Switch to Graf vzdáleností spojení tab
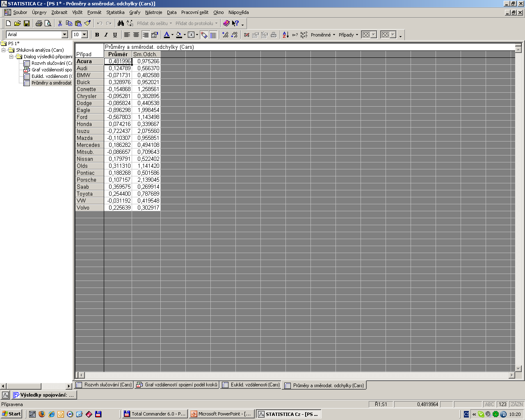 tap(177, 385)
